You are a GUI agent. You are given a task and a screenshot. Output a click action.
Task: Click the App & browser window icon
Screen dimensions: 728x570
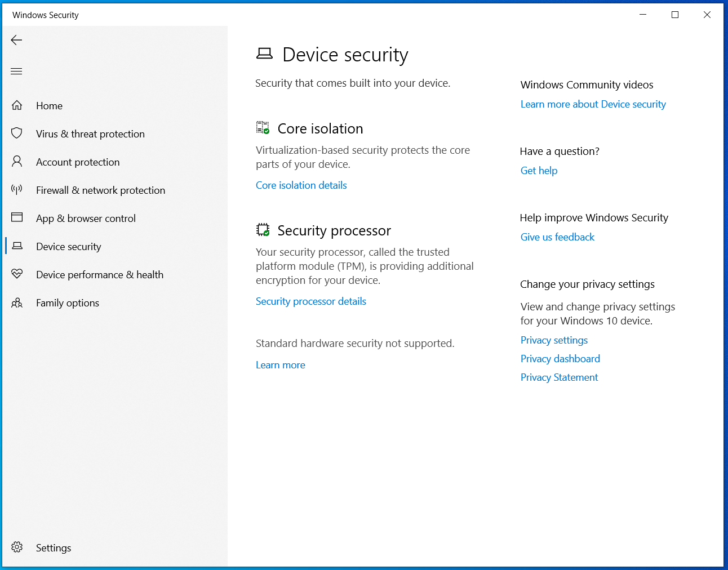click(17, 217)
